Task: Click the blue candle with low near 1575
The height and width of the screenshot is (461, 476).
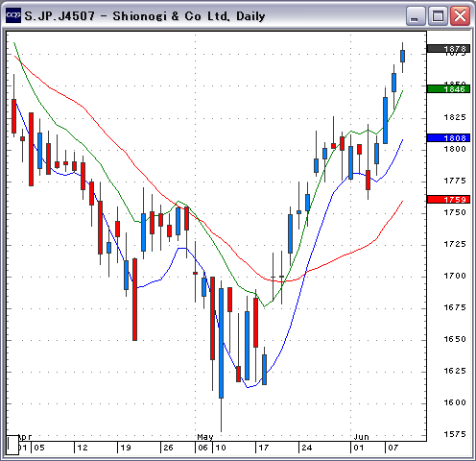Action: (x=221, y=343)
